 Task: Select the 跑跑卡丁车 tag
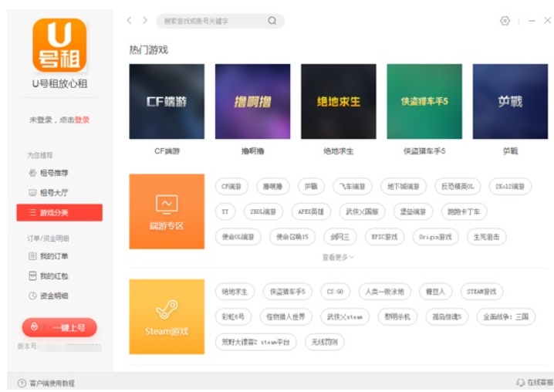(x=464, y=211)
